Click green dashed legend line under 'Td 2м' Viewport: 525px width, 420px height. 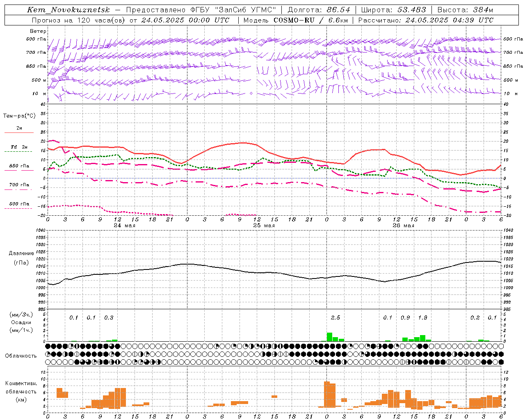pos(19,151)
